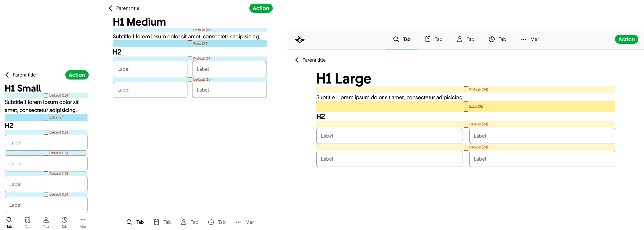Focus bottom-left Label field in H1 Large form
This screenshot has height=230, width=644.
point(389,159)
